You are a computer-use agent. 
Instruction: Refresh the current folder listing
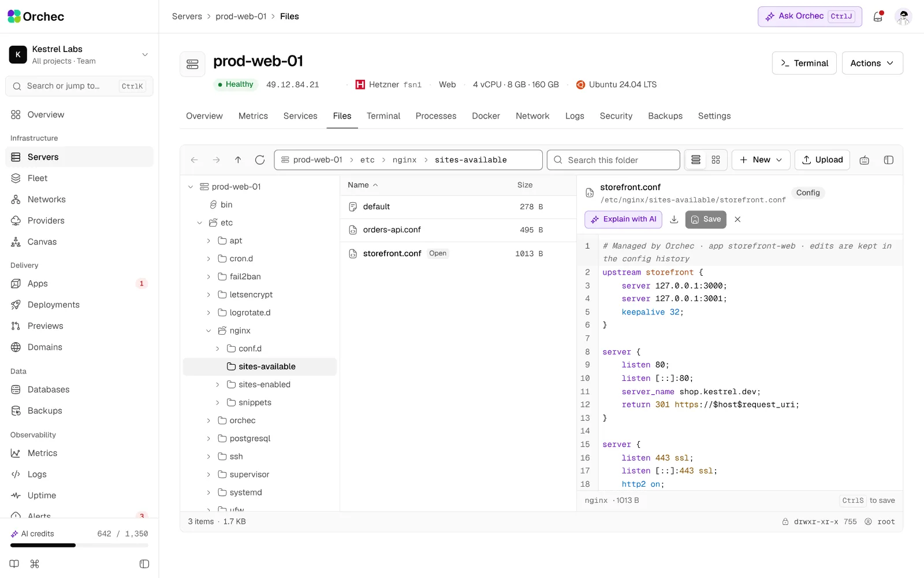click(260, 160)
